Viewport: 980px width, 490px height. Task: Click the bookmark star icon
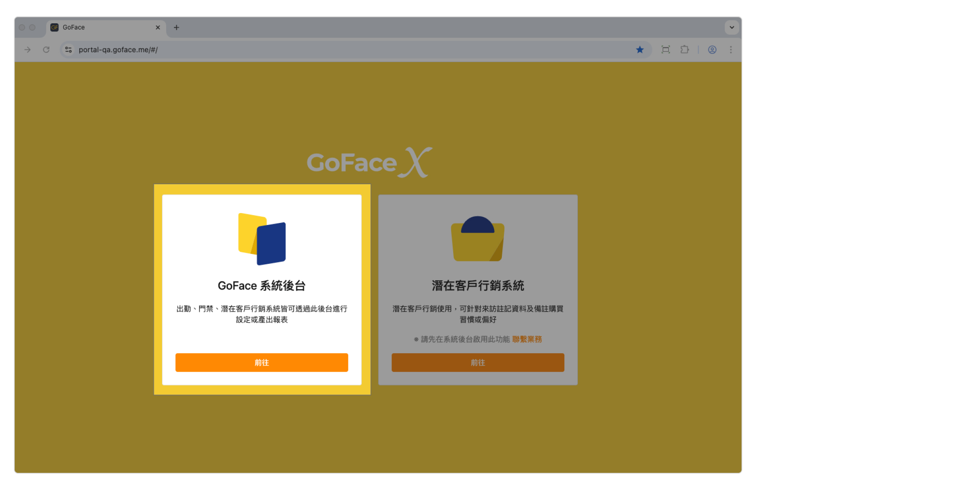(639, 50)
